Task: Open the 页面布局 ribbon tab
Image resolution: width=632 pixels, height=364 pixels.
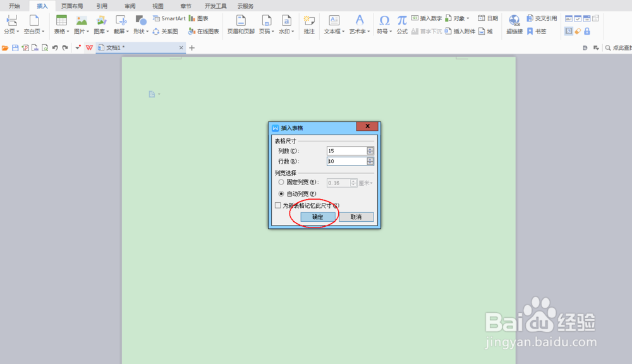Action: click(72, 6)
